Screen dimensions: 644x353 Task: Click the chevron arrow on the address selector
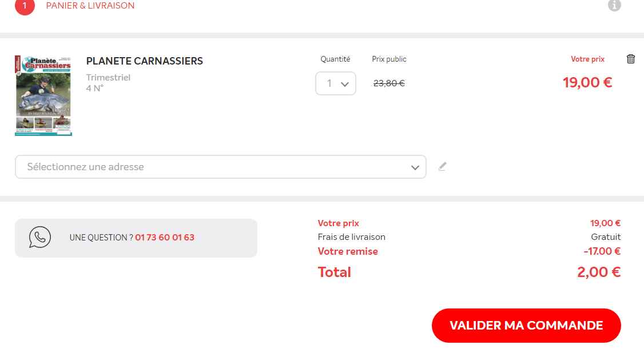coord(415,167)
